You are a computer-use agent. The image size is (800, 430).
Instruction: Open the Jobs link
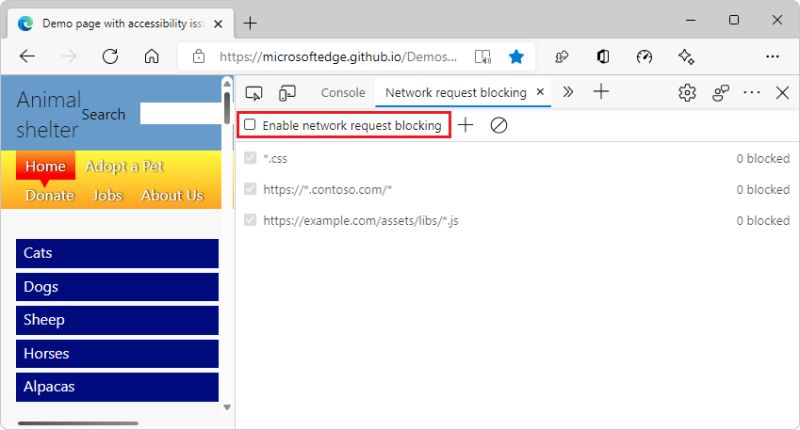click(x=108, y=195)
